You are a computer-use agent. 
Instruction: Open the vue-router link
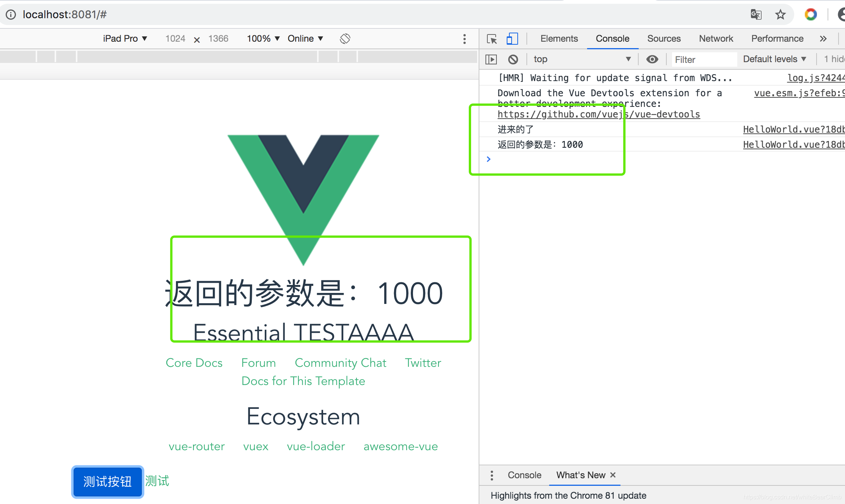tap(197, 446)
